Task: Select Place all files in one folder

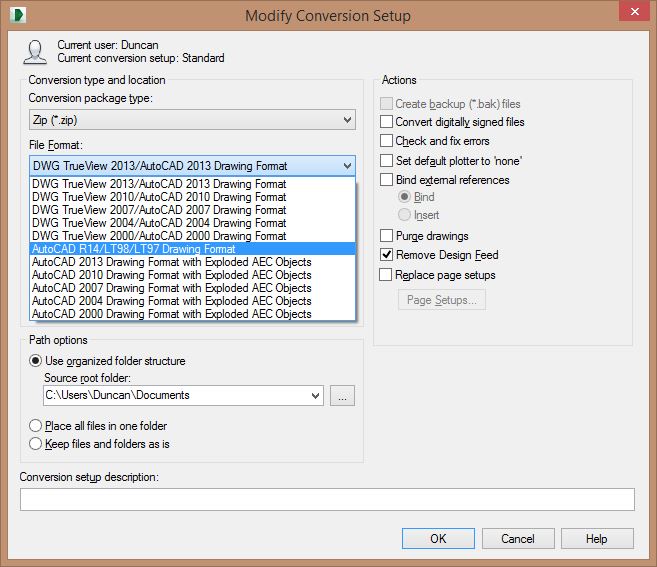Action: (36, 426)
